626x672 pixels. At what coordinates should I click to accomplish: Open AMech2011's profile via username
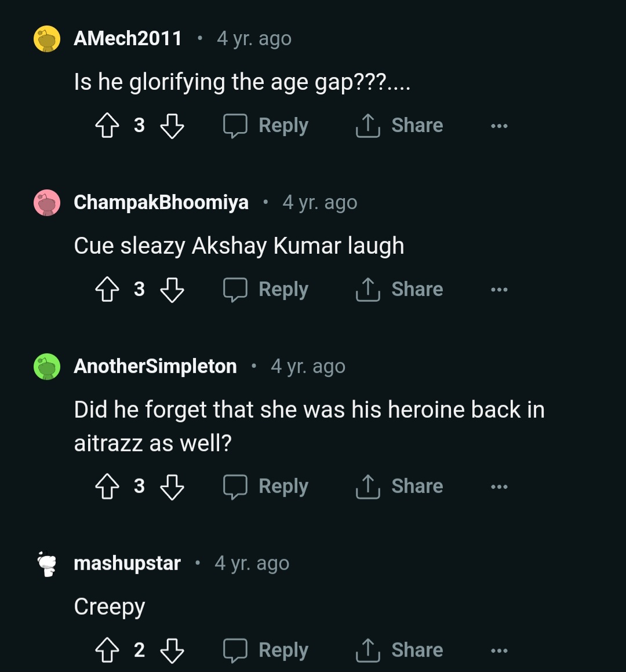[x=128, y=38]
